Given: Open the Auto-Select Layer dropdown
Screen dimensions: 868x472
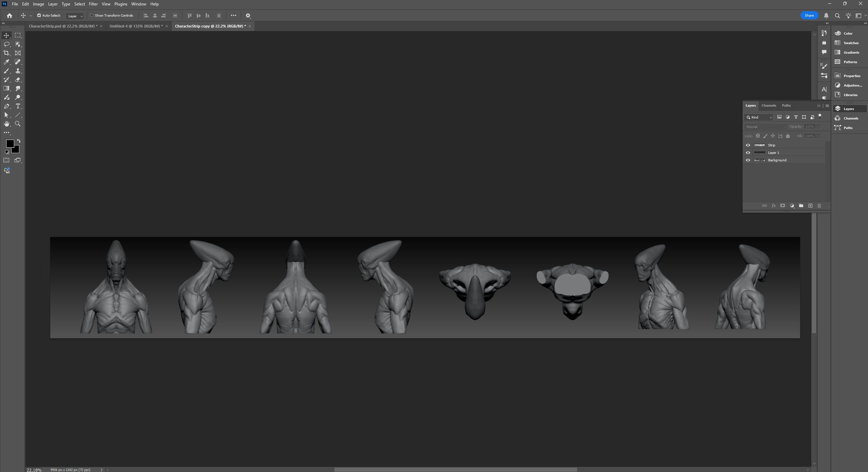Looking at the screenshot, I should [75, 16].
